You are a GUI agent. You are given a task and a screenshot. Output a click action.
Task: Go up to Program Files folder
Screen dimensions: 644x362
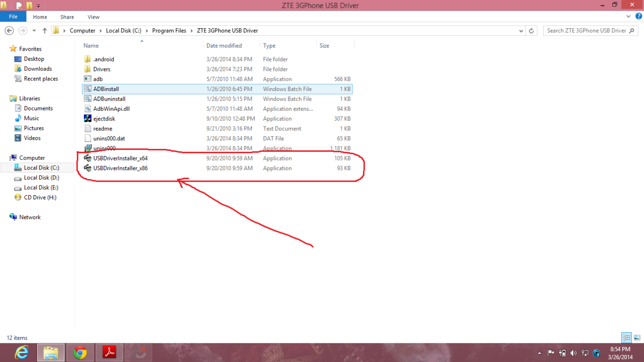(45, 31)
